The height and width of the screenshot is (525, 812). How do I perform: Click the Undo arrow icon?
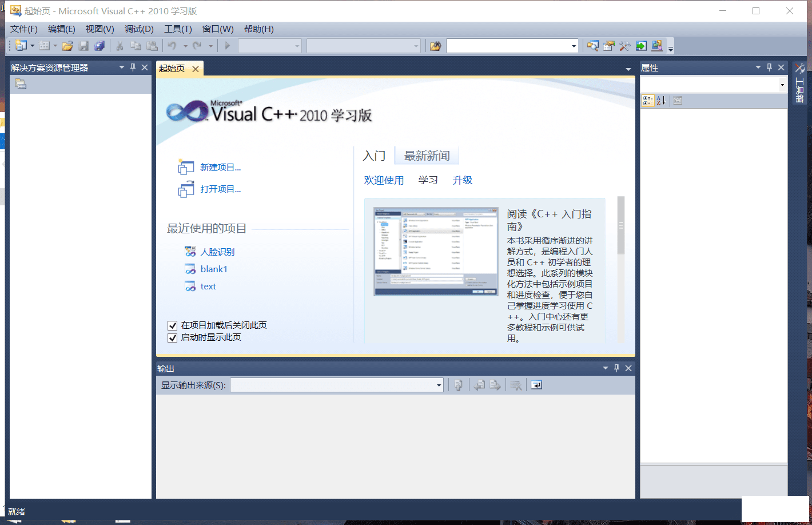click(x=172, y=46)
